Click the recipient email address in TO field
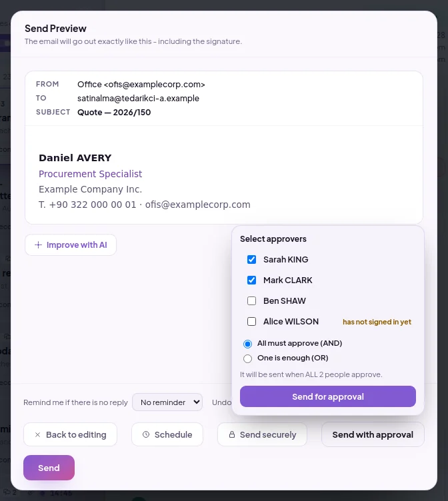Viewport: 448px width, 501px height. pyautogui.click(x=138, y=99)
